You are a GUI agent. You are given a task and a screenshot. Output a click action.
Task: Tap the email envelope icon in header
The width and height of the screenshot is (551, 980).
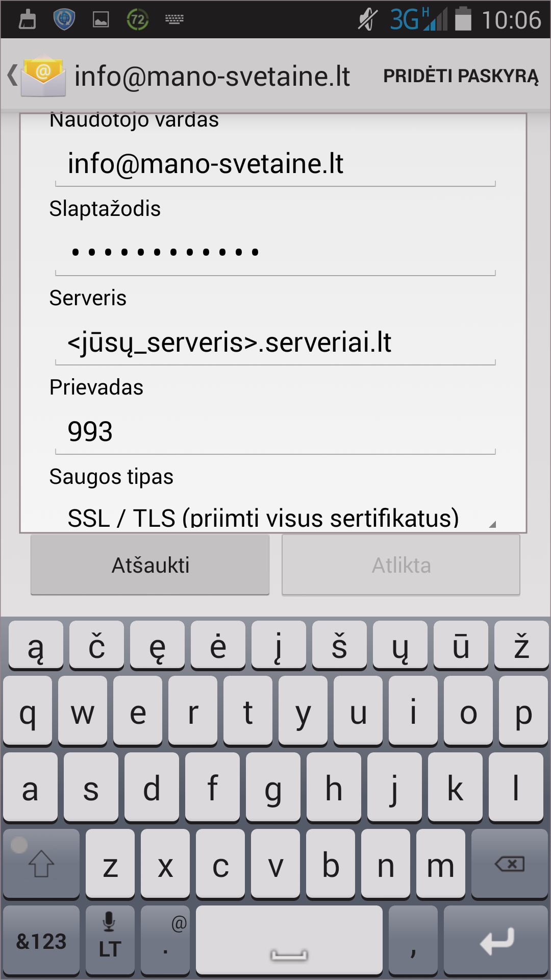pos(43,76)
